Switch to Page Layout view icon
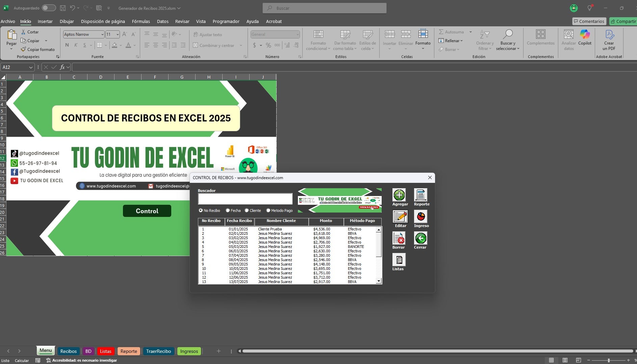 (x=565, y=360)
